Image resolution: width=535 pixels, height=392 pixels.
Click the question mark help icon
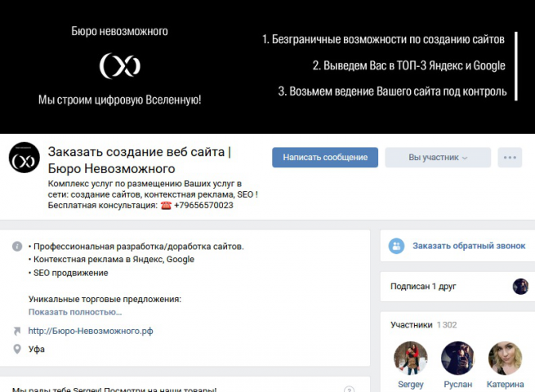pyautogui.click(x=349, y=390)
